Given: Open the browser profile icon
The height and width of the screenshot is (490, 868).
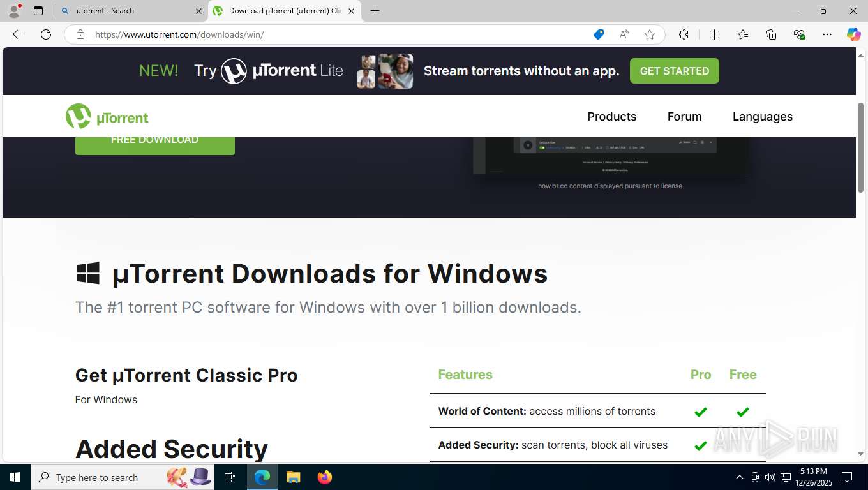Looking at the screenshot, I should coord(14,10).
